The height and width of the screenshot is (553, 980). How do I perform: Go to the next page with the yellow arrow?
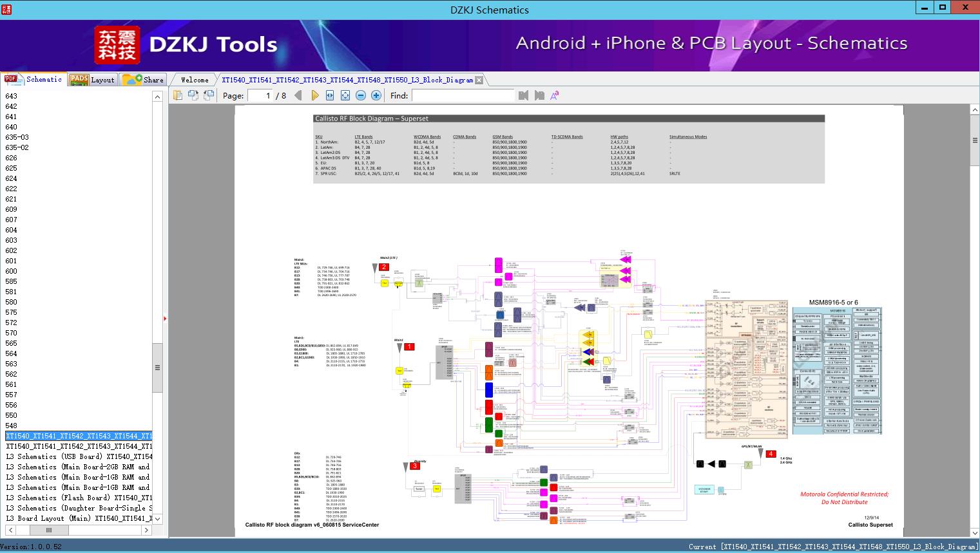(314, 95)
